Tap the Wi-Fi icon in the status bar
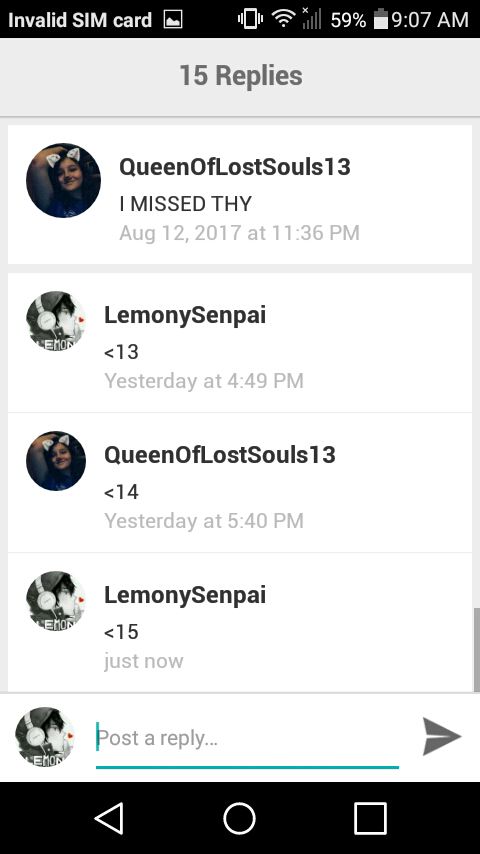Viewport: 480px width, 854px height. [283, 19]
